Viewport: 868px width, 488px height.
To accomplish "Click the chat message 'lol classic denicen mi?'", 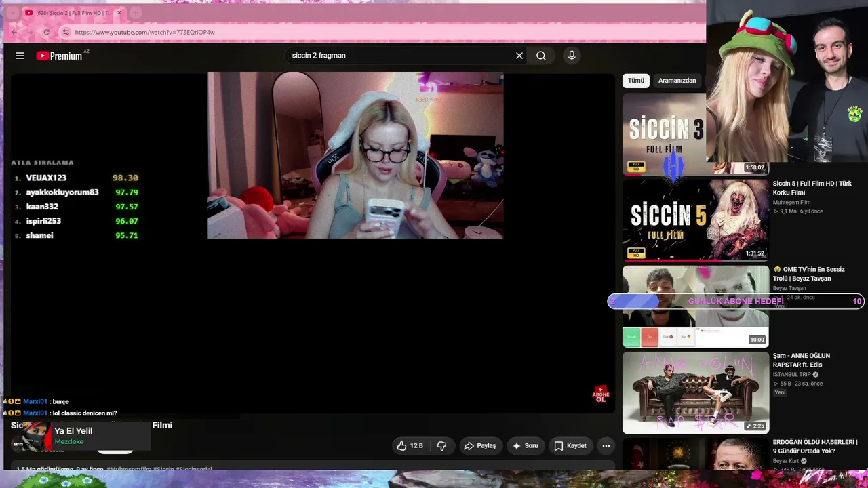I will coord(85,413).
